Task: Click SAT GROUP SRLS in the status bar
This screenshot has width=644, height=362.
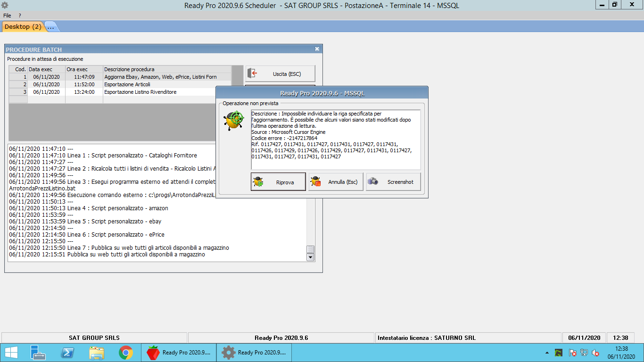Action: tap(94, 338)
